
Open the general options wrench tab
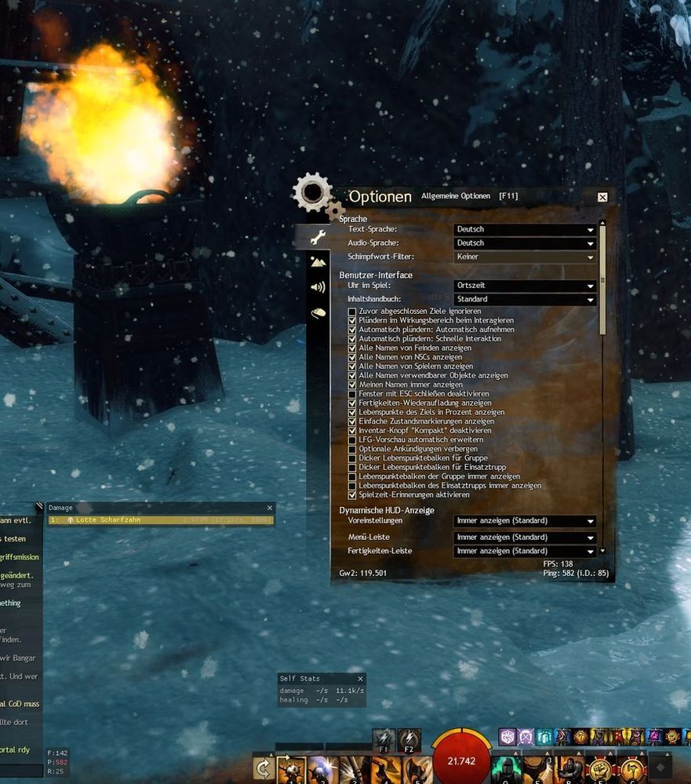click(x=318, y=236)
